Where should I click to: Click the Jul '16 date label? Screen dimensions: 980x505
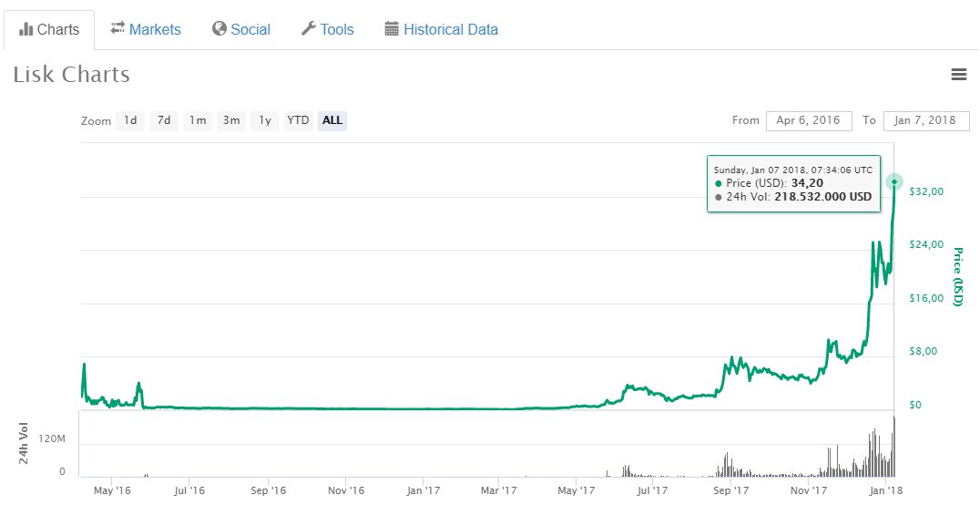[189, 490]
